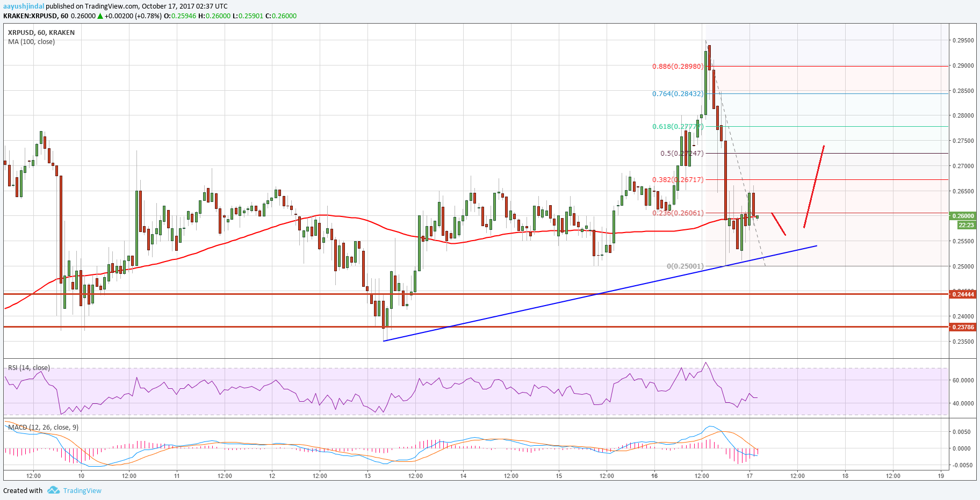Select the MACD -0.0050 scale value
This screenshot has width=980, height=500.
tap(963, 465)
